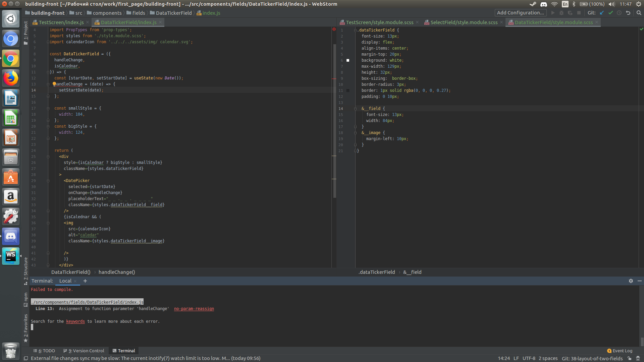This screenshot has width=644, height=362.
Task: Open terminal settings gear icon
Action: tap(631, 281)
